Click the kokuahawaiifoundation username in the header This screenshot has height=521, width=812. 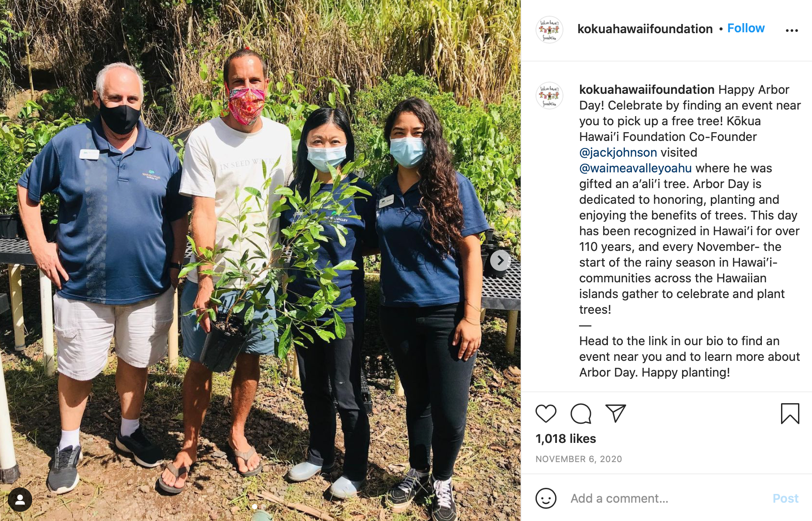[x=645, y=29]
